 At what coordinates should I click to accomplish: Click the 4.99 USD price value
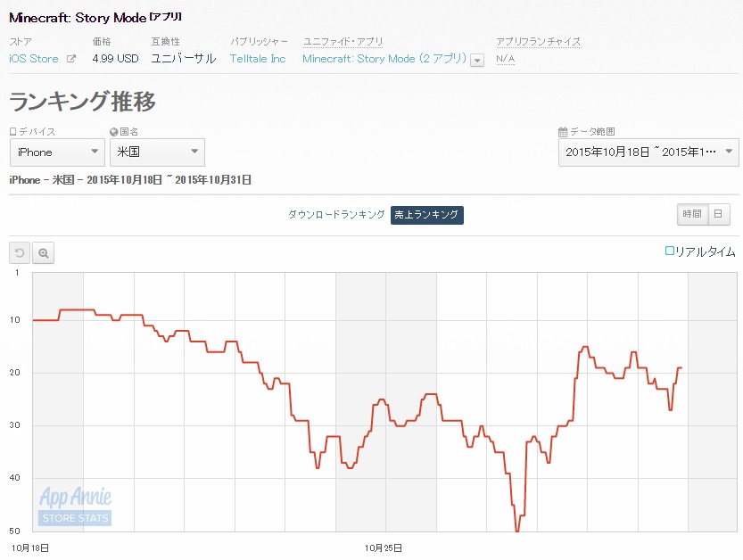pos(116,59)
